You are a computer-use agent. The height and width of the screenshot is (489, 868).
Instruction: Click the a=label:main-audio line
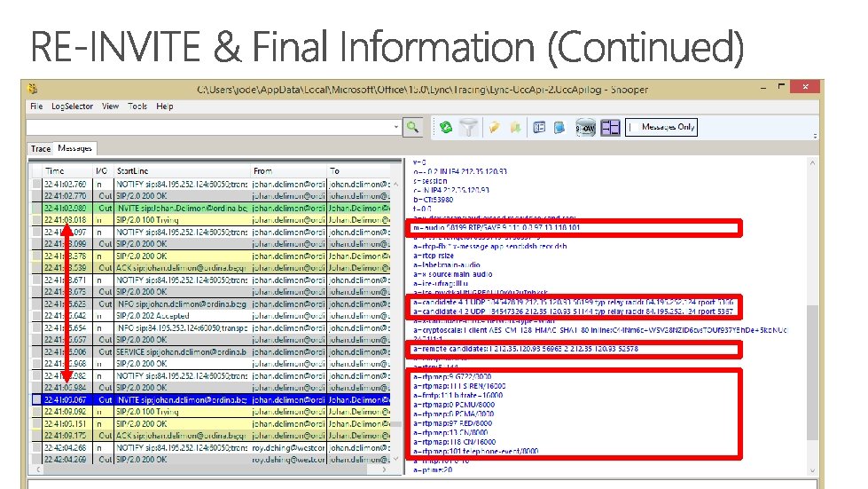click(x=447, y=265)
